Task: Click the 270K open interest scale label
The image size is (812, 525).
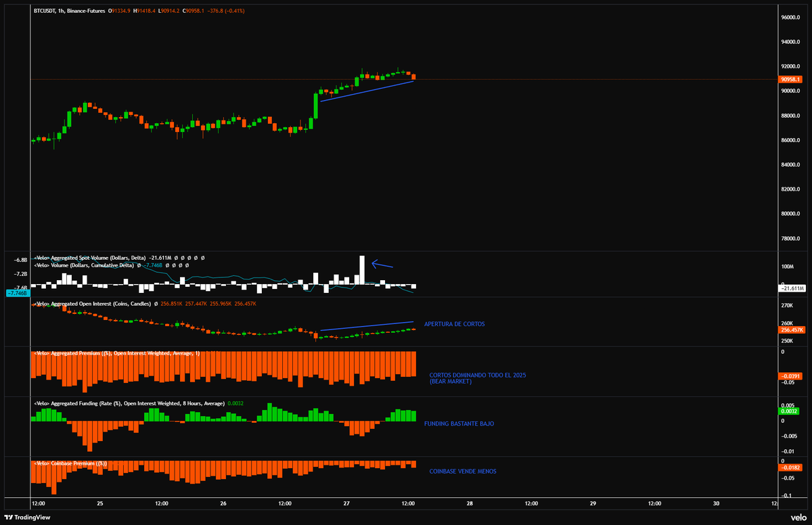Action: 786,306
